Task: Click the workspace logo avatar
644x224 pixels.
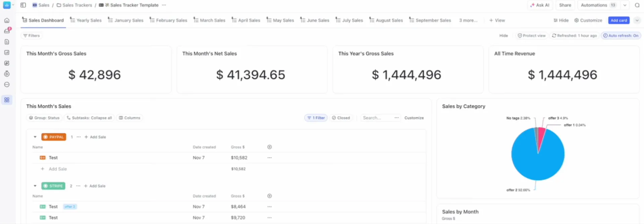Action: (x=7, y=5)
